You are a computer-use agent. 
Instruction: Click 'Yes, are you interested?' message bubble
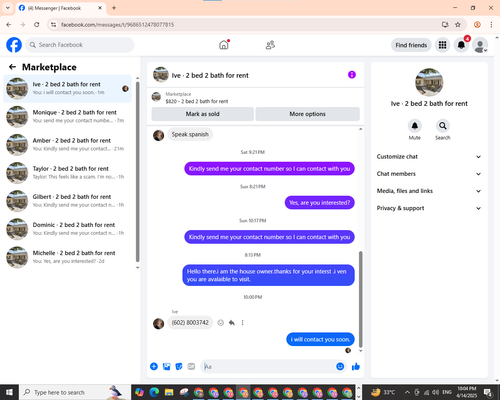(319, 203)
